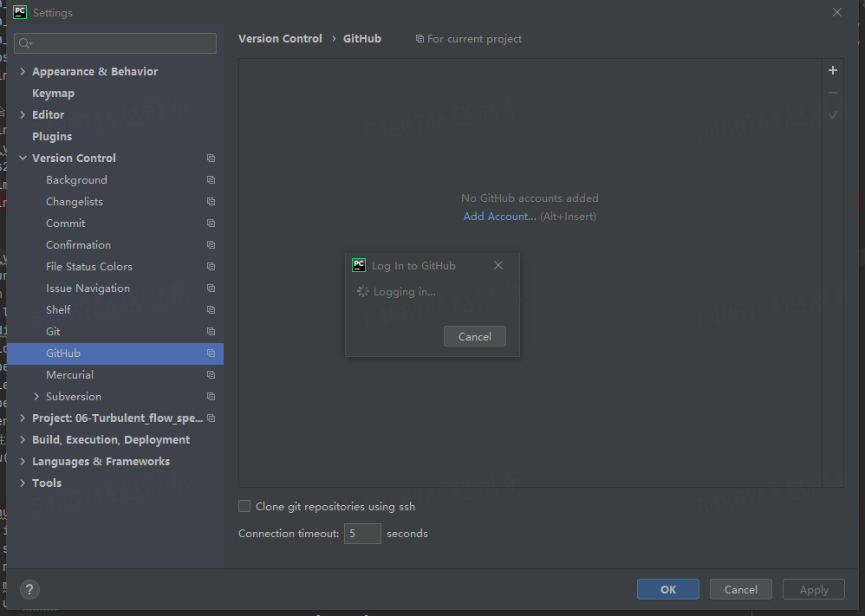Close the Settings window
This screenshot has width=865, height=616.
point(837,12)
